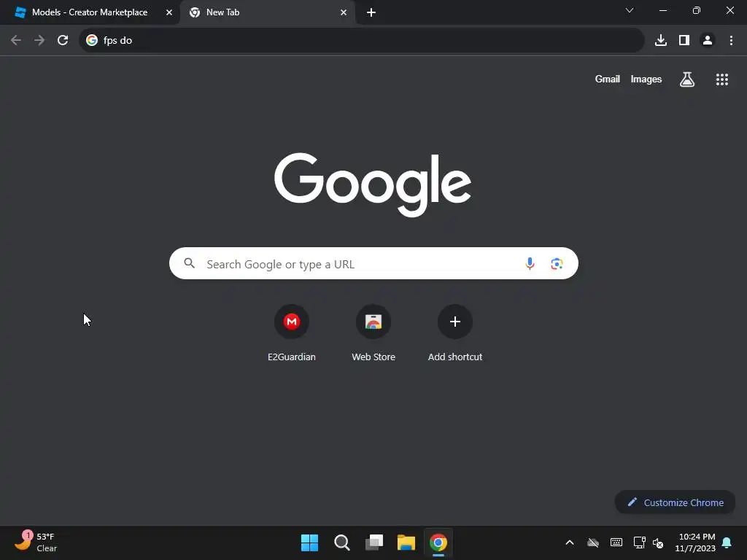Open the Google apps grid
This screenshot has width=747, height=560.
(x=722, y=79)
